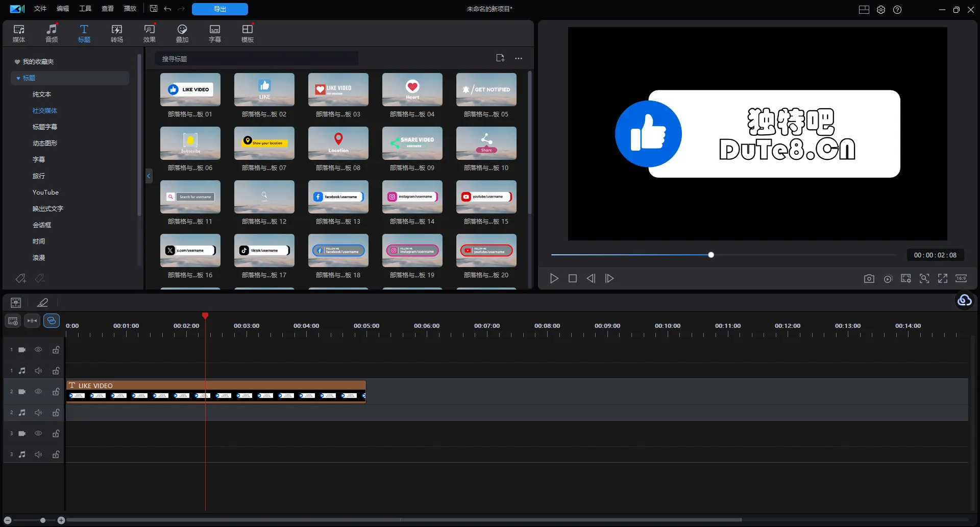Open the 音频 audio room
This screenshot has height=527, width=980.
(x=52, y=33)
